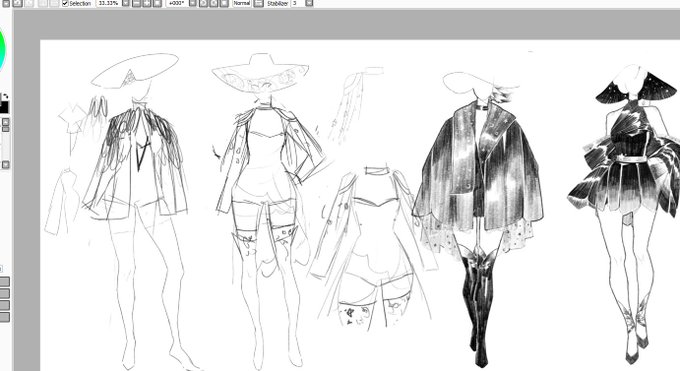680x371 pixels.
Task: Flip the canvas view horizontally
Action: [x=258, y=3]
